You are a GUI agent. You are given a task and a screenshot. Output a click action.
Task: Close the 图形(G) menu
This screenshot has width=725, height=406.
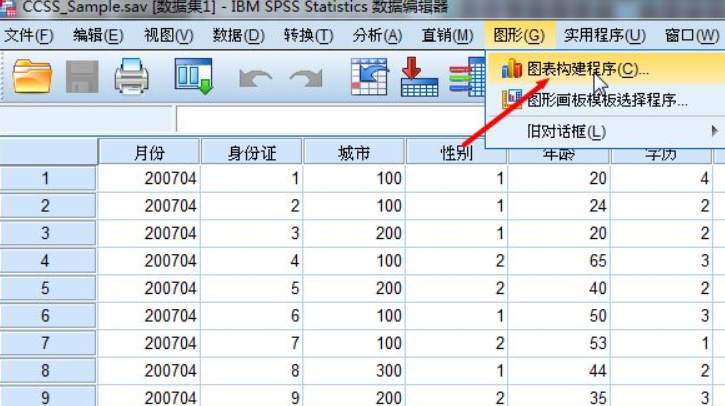(x=519, y=35)
